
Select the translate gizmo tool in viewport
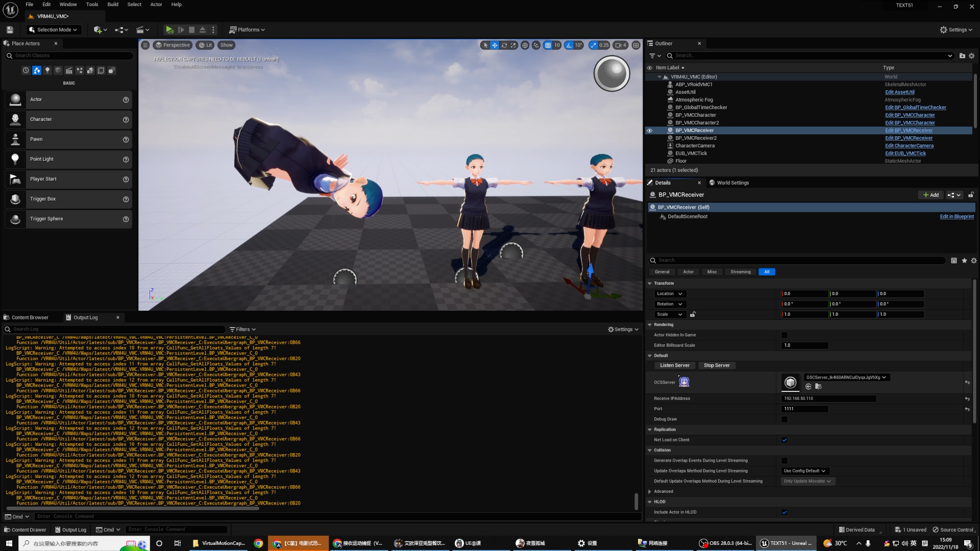495,45
